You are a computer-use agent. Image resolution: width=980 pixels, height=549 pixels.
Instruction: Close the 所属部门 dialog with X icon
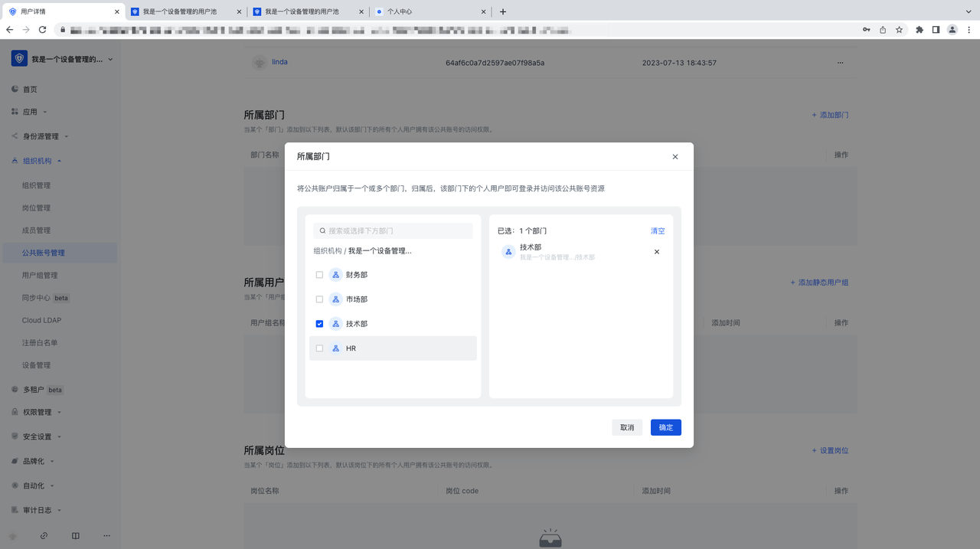click(675, 157)
